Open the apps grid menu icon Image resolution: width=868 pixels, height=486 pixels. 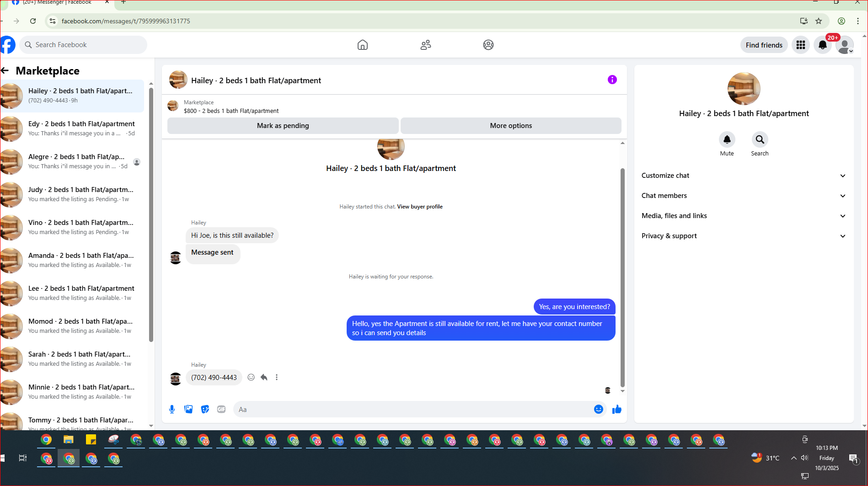(x=801, y=45)
